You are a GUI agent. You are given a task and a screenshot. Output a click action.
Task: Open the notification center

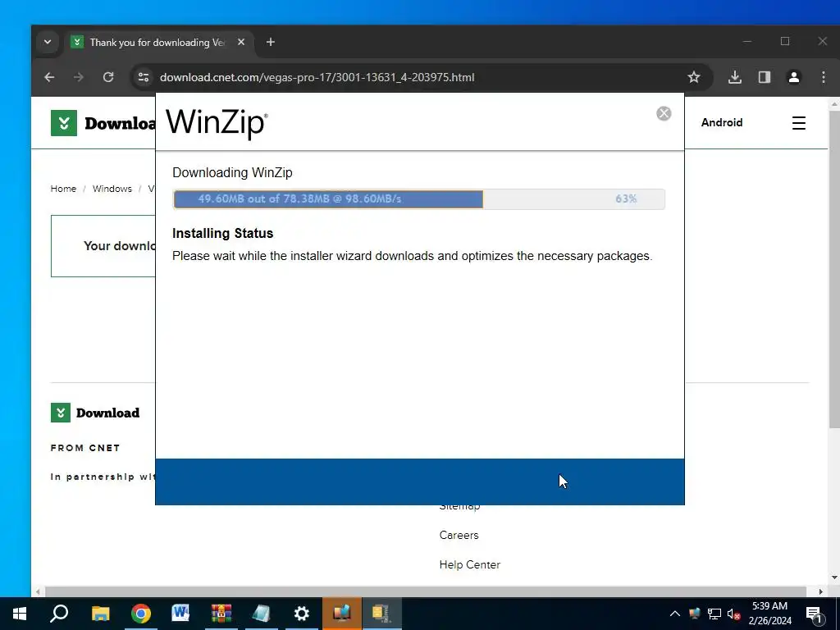[x=815, y=614]
